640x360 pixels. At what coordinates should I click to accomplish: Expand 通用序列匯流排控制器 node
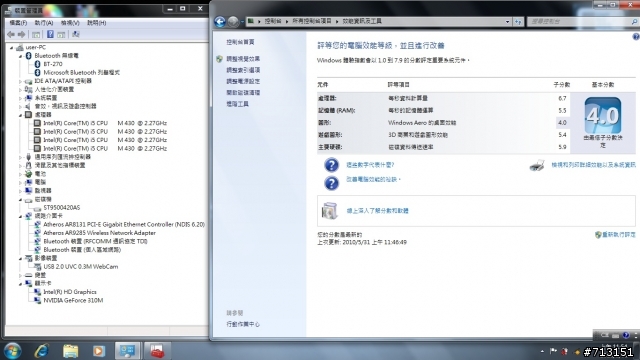tap(20, 157)
